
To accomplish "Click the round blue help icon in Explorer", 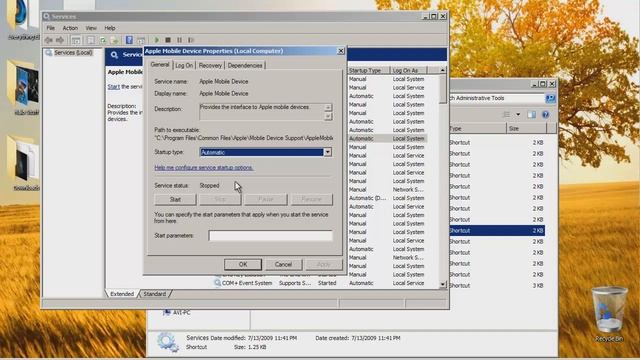I will tap(545, 115).
